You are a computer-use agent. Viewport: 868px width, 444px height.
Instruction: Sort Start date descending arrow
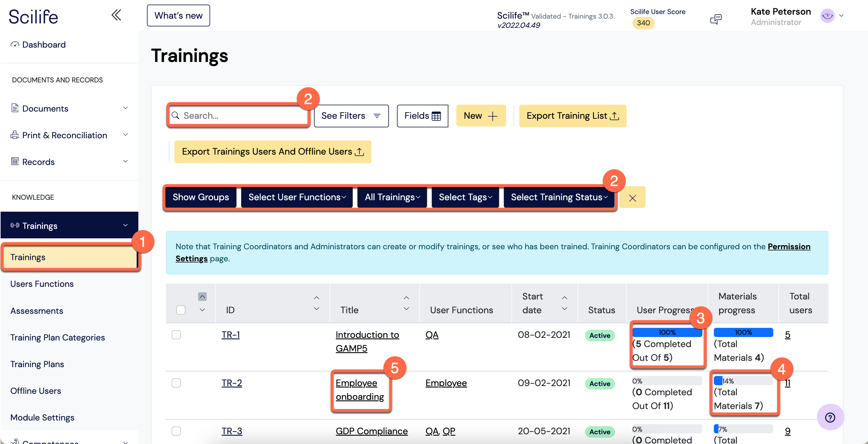[564, 309]
